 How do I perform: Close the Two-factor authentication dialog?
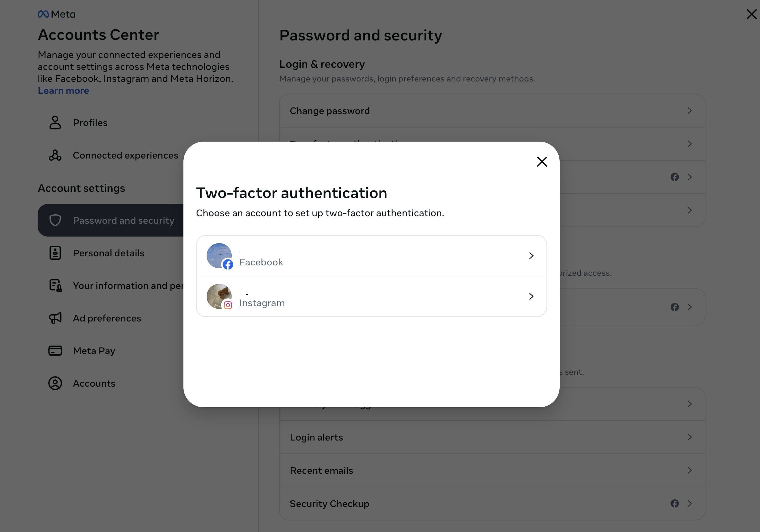(x=542, y=162)
